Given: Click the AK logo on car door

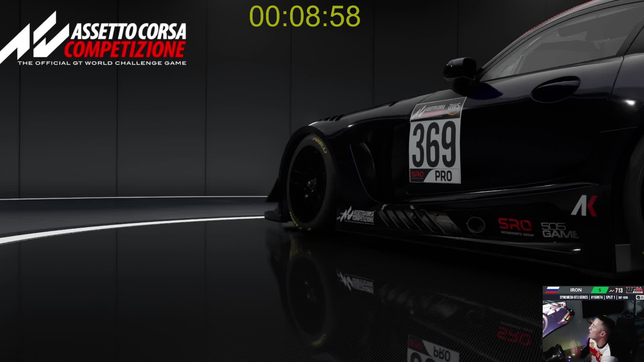Looking at the screenshot, I should click(584, 205).
